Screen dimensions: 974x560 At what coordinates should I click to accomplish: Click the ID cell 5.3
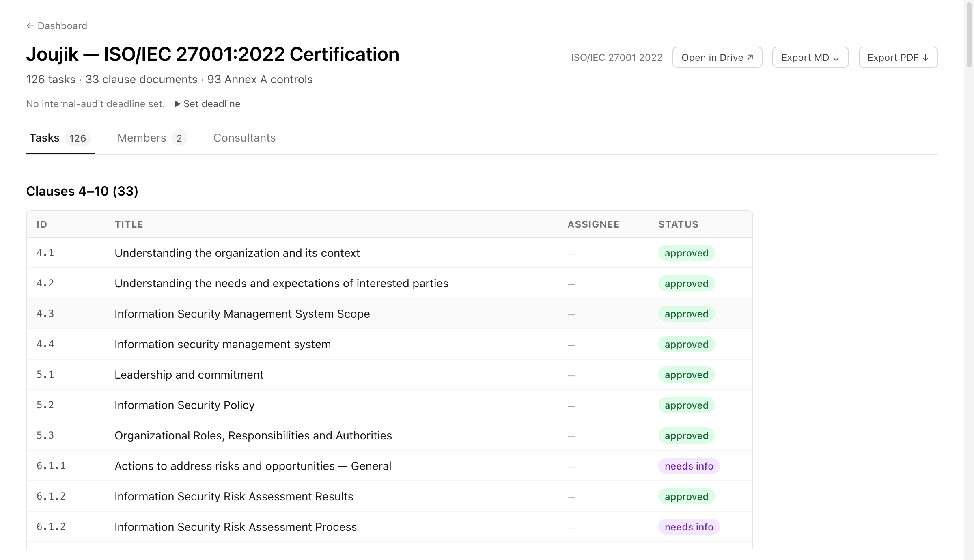click(45, 435)
